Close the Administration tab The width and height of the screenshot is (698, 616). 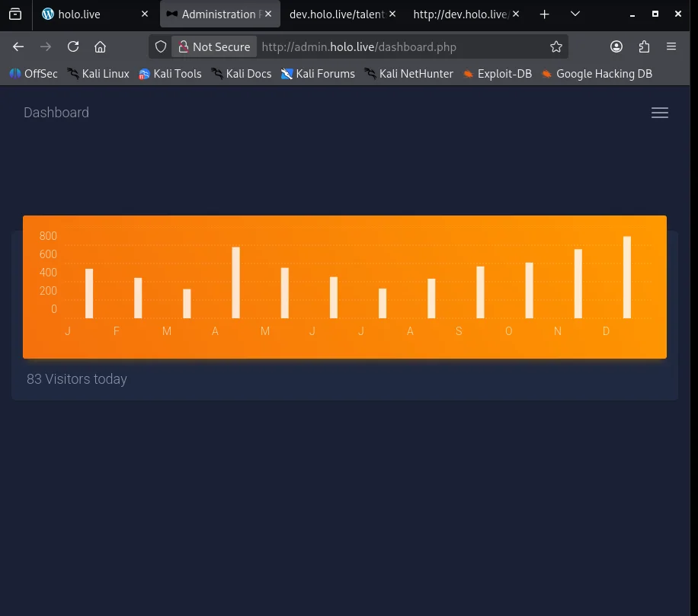coord(268,14)
